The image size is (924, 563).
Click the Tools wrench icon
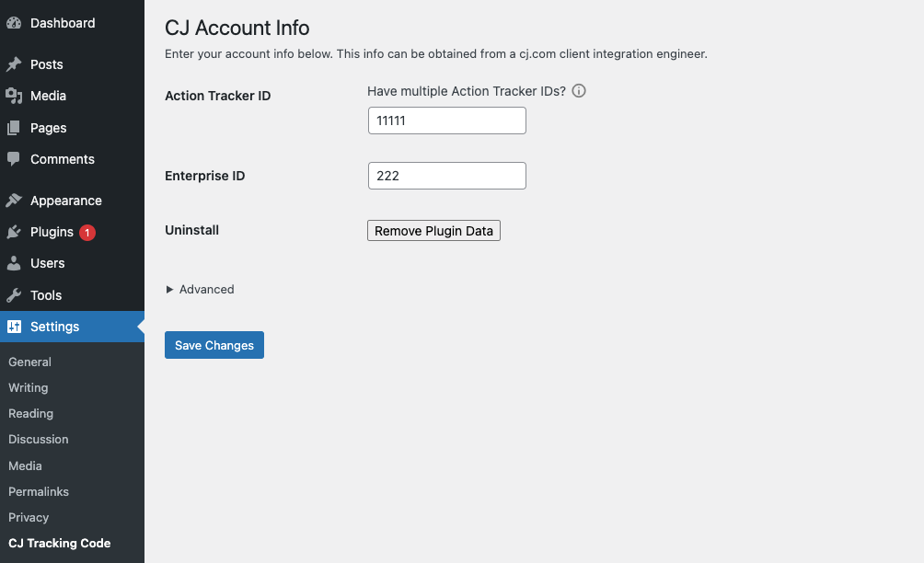click(14, 295)
